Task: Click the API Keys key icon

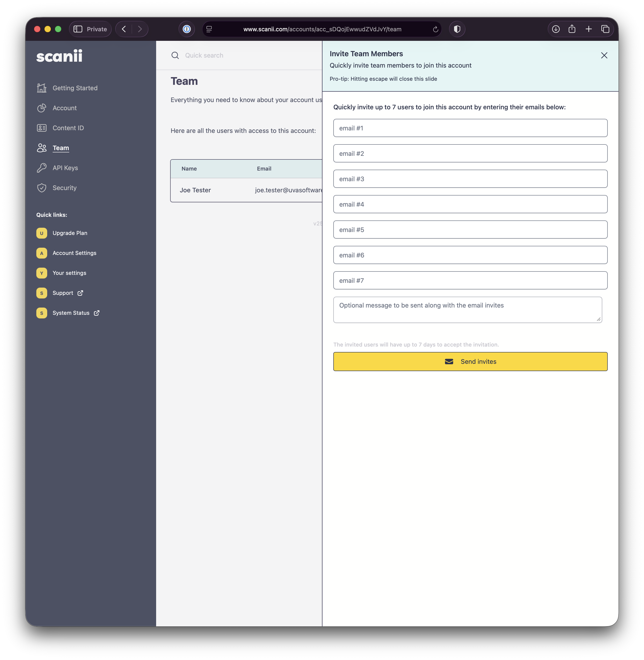Action: tap(42, 168)
